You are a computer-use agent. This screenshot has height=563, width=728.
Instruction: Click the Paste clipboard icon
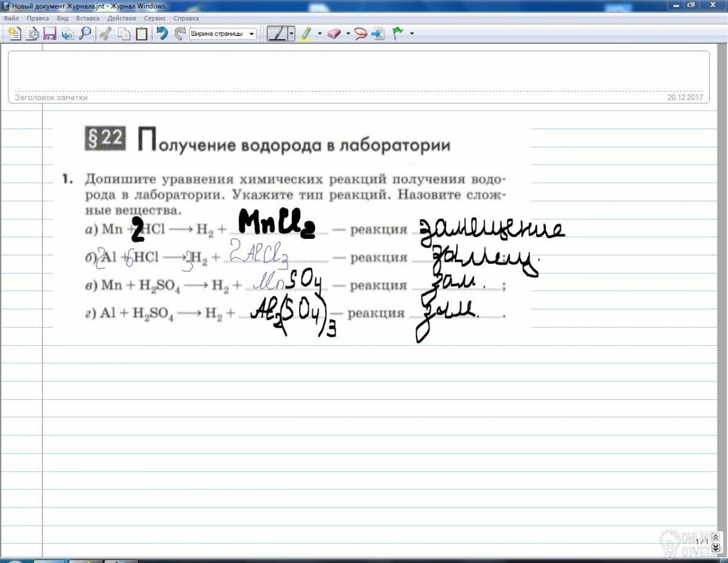141,33
